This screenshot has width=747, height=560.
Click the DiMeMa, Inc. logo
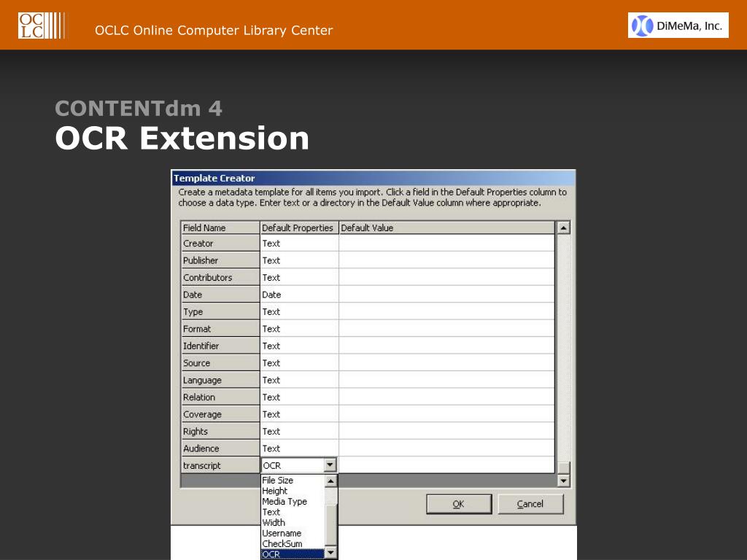[x=678, y=26]
